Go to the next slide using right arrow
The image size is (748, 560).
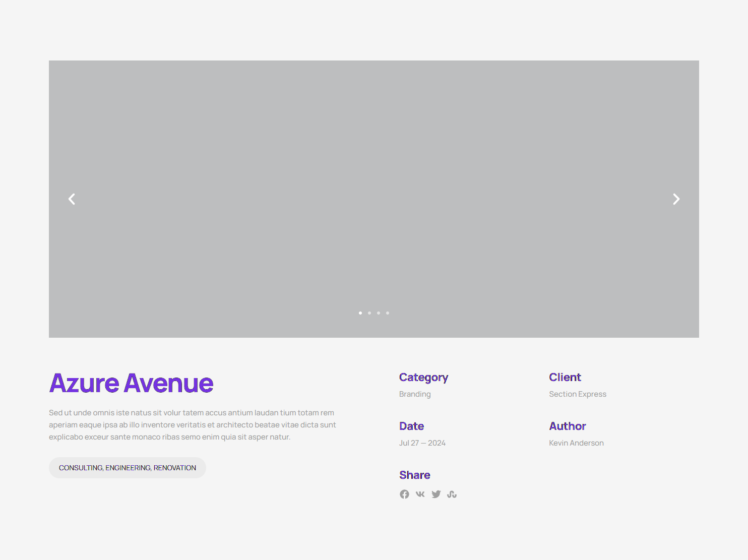[x=676, y=199]
